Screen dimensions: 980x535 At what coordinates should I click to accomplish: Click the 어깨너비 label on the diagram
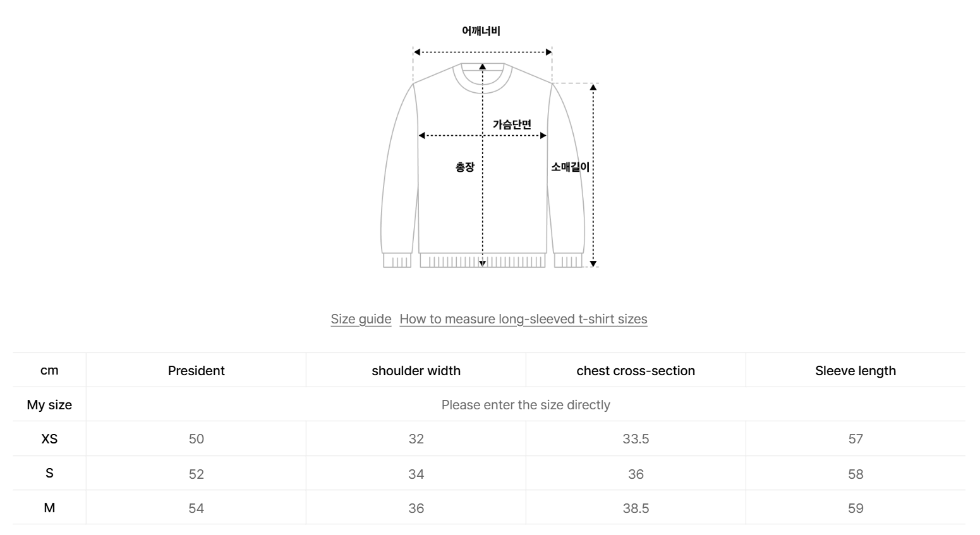[481, 31]
